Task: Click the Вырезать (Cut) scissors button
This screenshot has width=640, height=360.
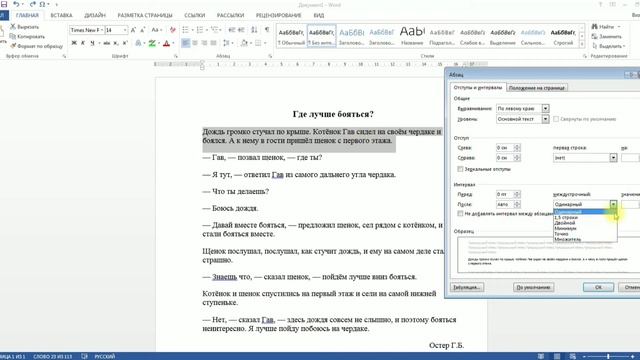Action: [x=24, y=27]
